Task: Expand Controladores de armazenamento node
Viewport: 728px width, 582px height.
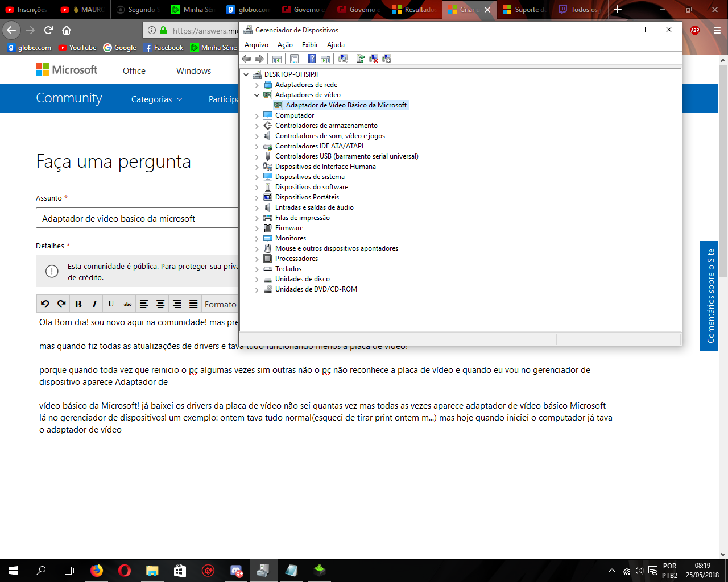Action: click(257, 126)
